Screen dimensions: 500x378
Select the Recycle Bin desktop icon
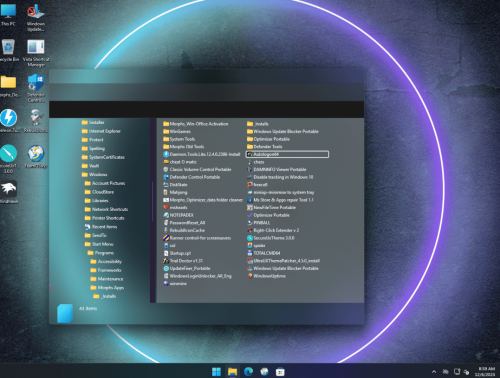(9, 51)
